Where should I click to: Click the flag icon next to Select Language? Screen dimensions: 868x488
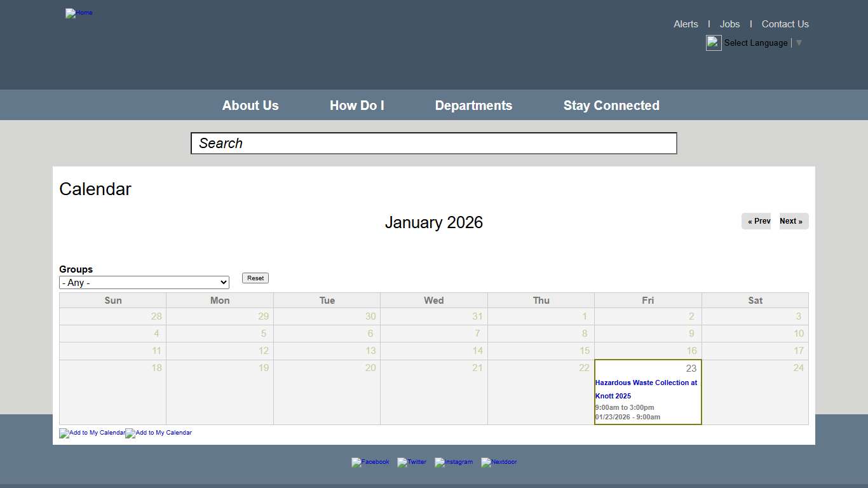coord(713,43)
